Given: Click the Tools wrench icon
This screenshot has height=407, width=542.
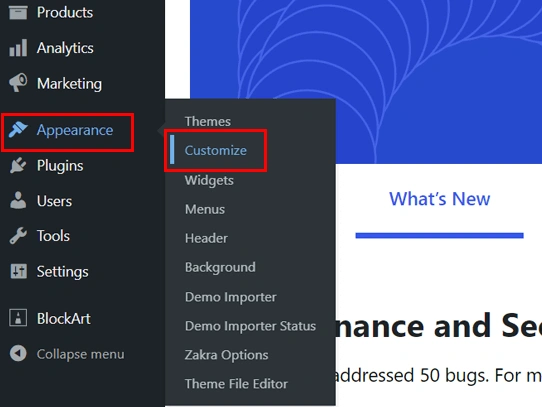Looking at the screenshot, I should pos(18,236).
